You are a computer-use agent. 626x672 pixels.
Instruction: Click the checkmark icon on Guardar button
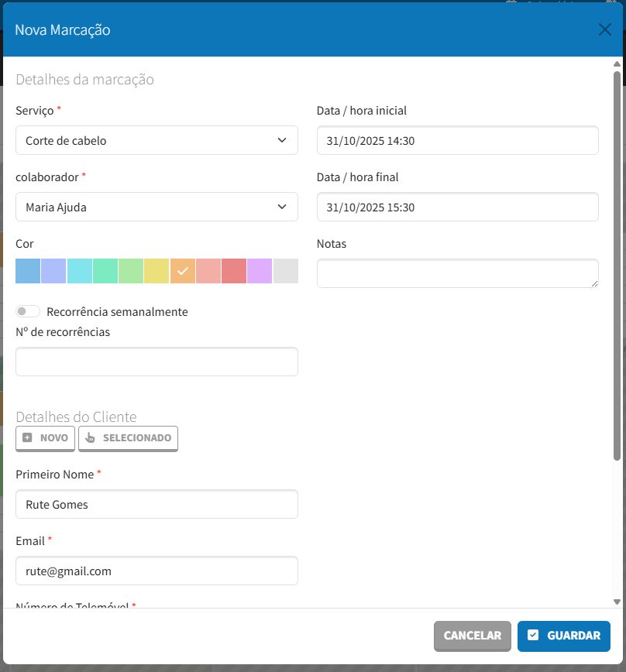(x=533, y=636)
